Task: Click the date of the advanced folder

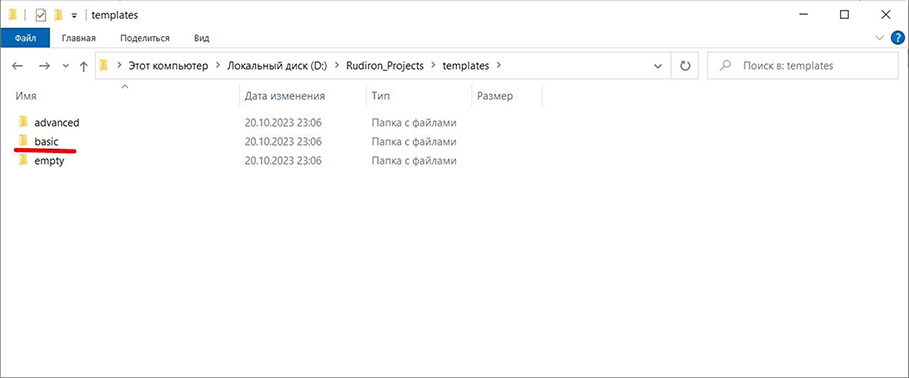Action: tap(283, 123)
